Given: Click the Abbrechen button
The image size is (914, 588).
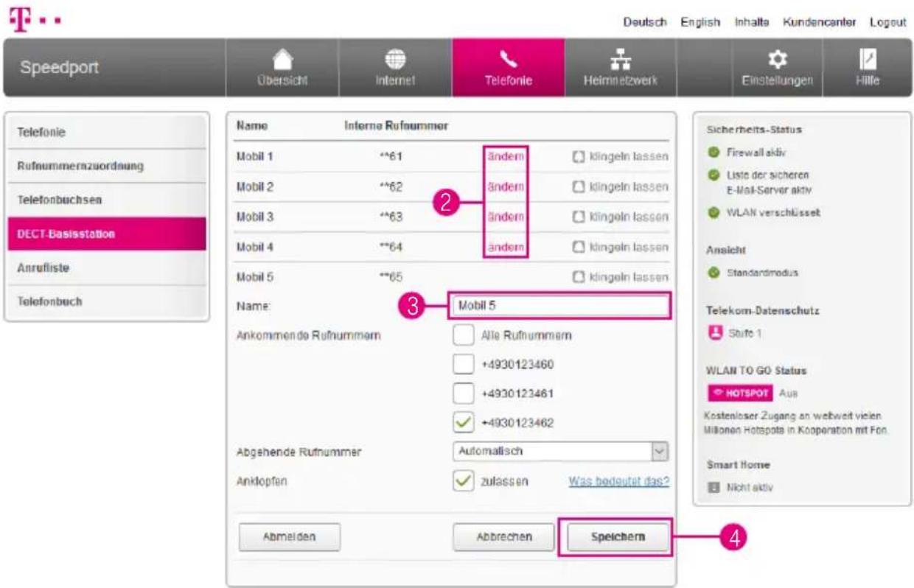Looking at the screenshot, I should (503, 537).
